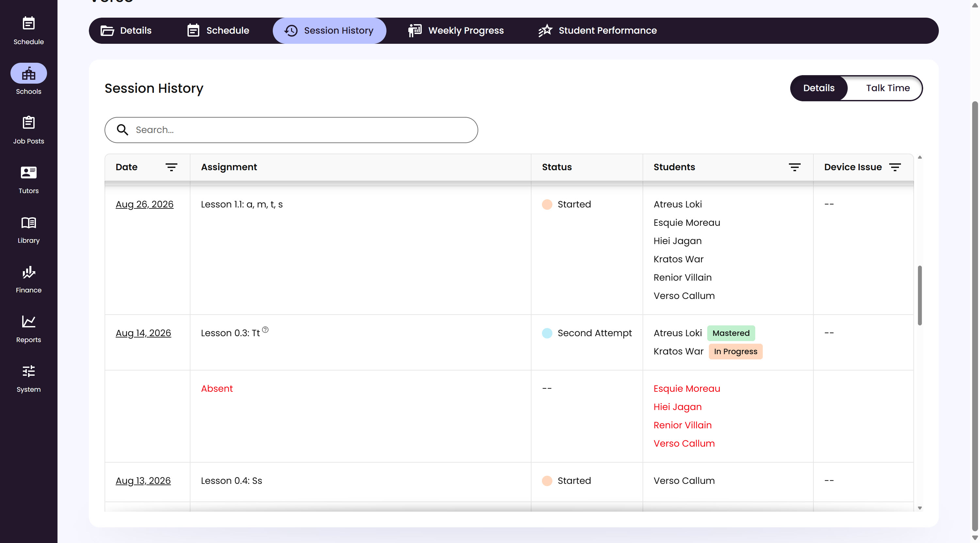Click absent student Esquie Moreau in red
Screen dimensions: 980x543
coord(687,388)
